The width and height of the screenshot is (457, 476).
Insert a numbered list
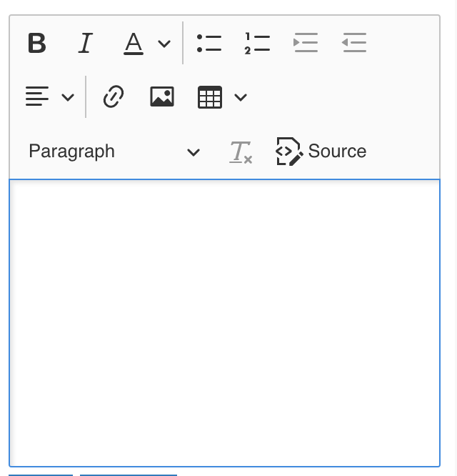pyautogui.click(x=257, y=44)
